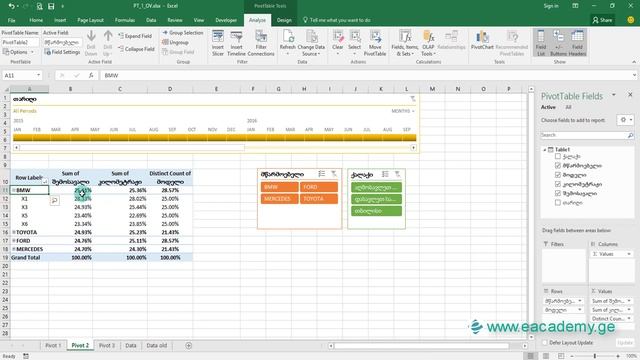The image size is (640, 360).
Task: Switch to All tab in PivotTable Fields
Action: tap(568, 107)
